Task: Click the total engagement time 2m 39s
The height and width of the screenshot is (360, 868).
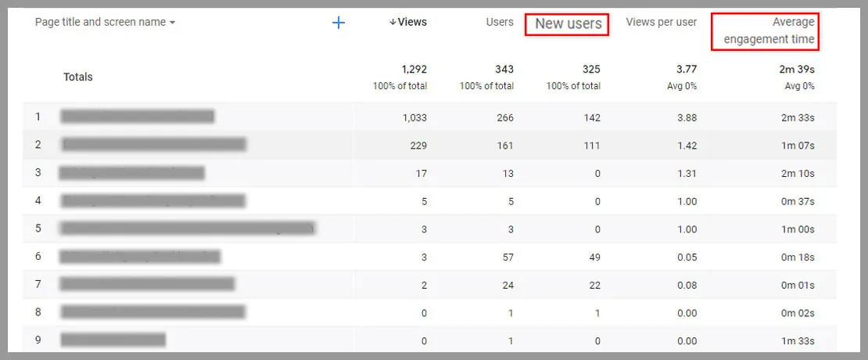Action: point(797,69)
